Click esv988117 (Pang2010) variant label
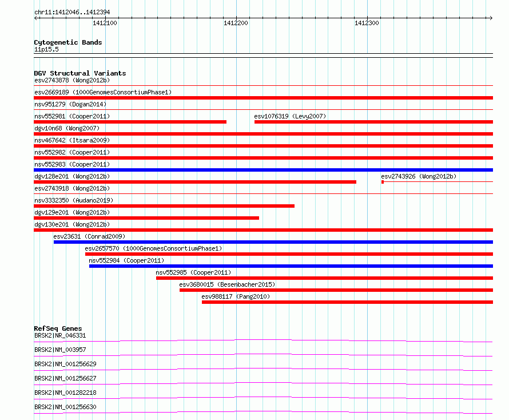509x420 pixels. pos(236,296)
